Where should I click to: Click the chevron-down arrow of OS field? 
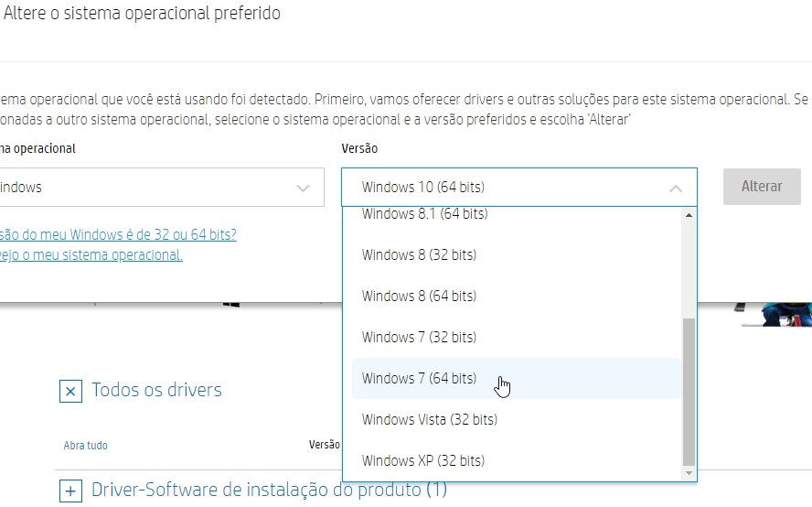[x=303, y=189]
